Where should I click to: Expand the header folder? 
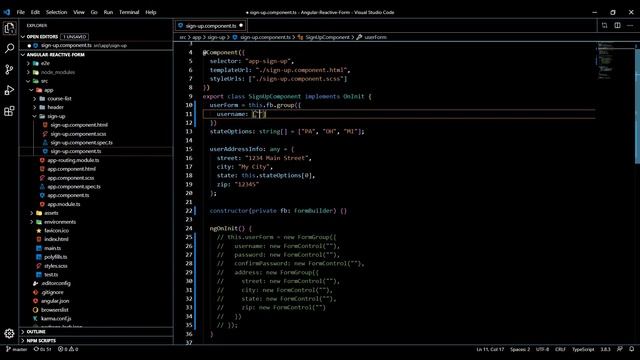click(35, 107)
